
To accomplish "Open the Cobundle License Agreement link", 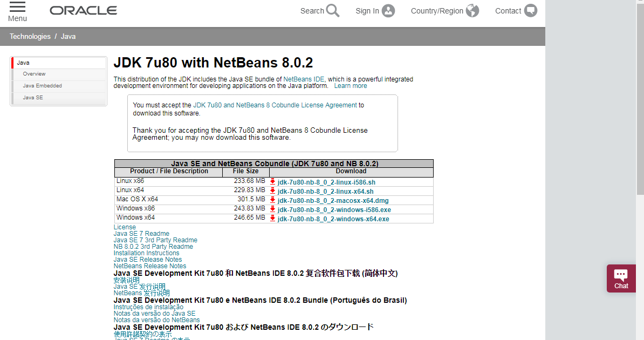I will click(x=275, y=105).
